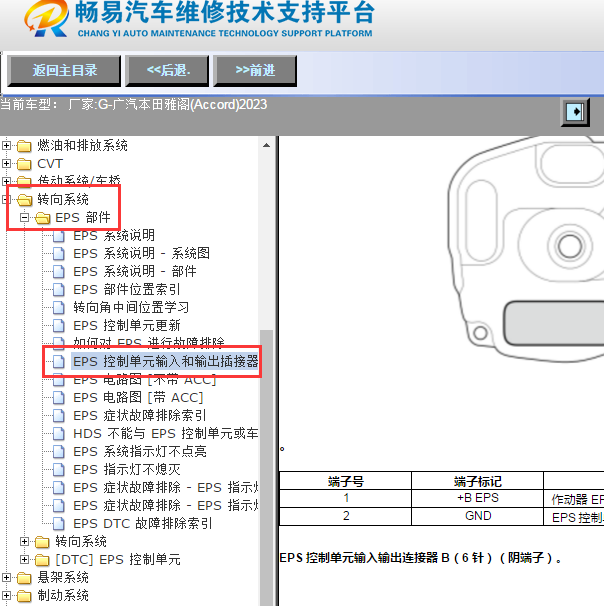This screenshot has height=606, width=604.
Task: Click the tree scrollbar up arrow
Action: (266, 146)
